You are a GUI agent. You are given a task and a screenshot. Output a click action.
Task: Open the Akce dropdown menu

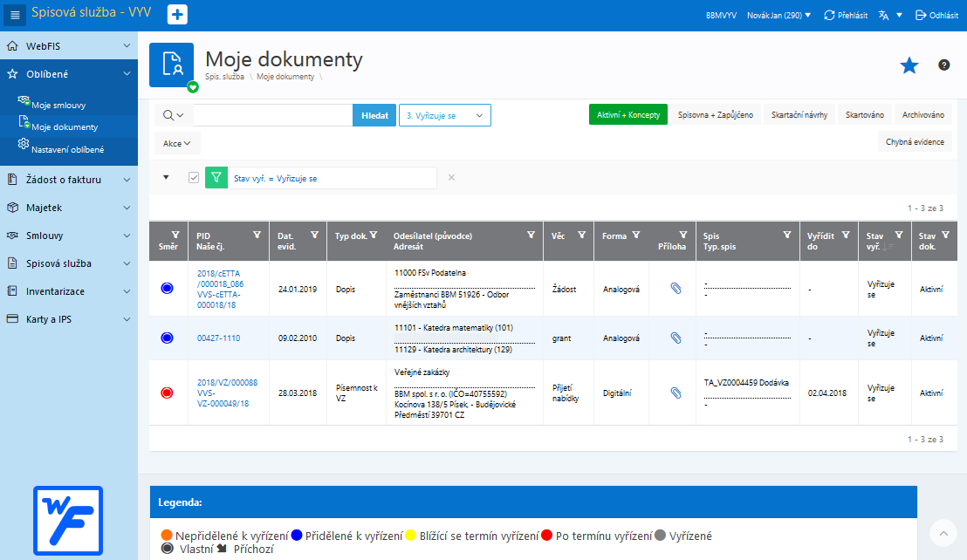[x=177, y=144]
